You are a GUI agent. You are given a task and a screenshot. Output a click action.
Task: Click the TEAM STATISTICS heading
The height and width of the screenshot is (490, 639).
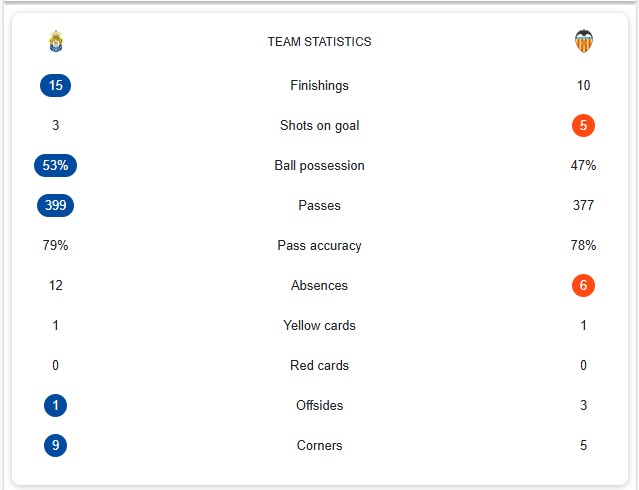coord(320,42)
